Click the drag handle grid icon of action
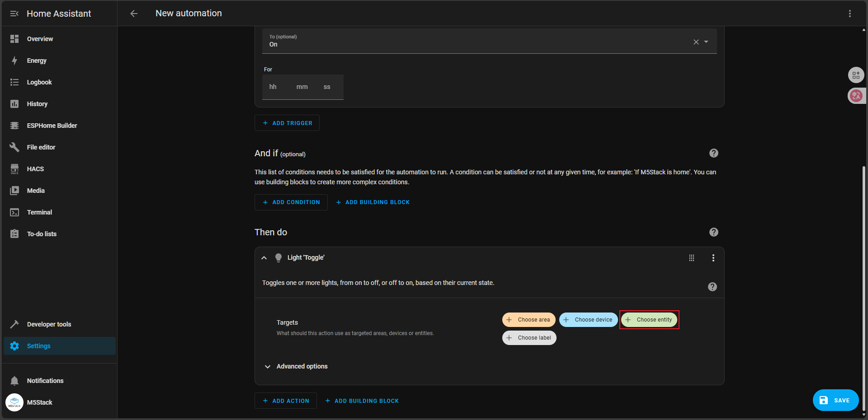The width and height of the screenshot is (868, 420). coord(692,258)
